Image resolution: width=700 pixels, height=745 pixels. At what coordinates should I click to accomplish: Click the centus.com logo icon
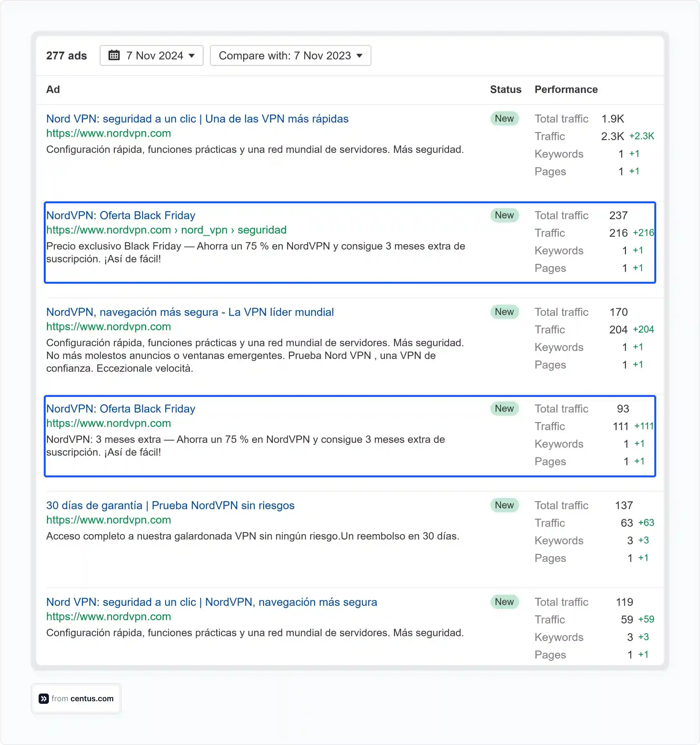point(44,699)
